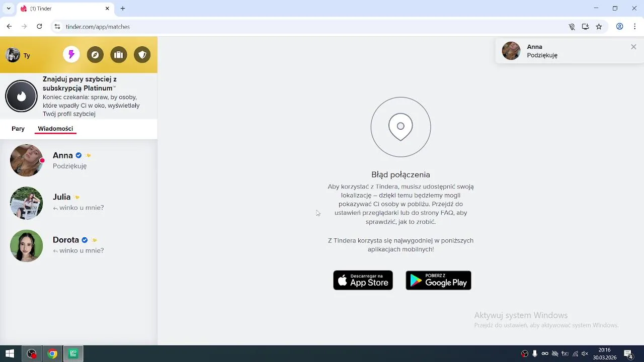Open the site information icon in address bar
The height and width of the screenshot is (362, 644).
[x=57, y=27]
